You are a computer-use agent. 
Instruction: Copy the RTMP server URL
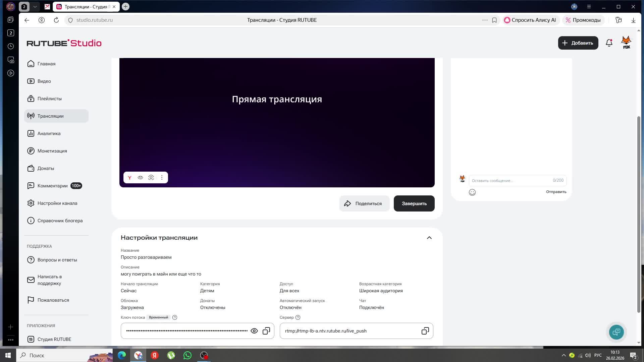pyautogui.click(x=425, y=331)
